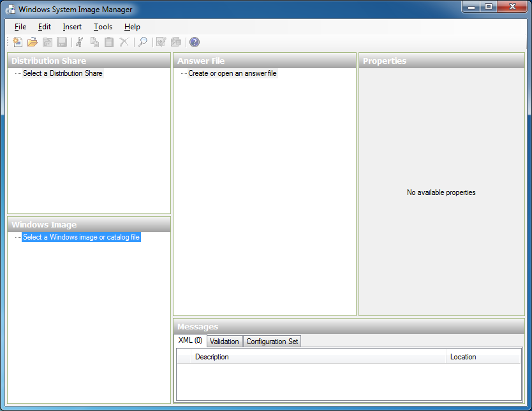Click the Close Answer File toolbar icon
The width and height of the screenshot is (532, 411).
click(47, 42)
